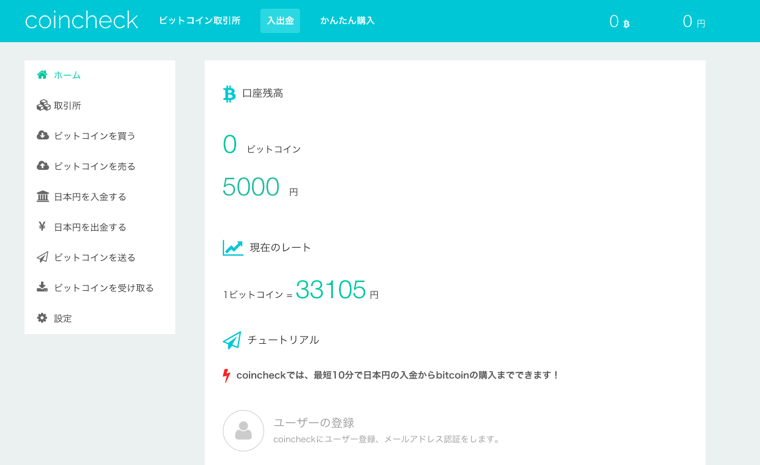This screenshot has height=465, width=760.
Task: Click the yen balance in header
Action: click(694, 21)
